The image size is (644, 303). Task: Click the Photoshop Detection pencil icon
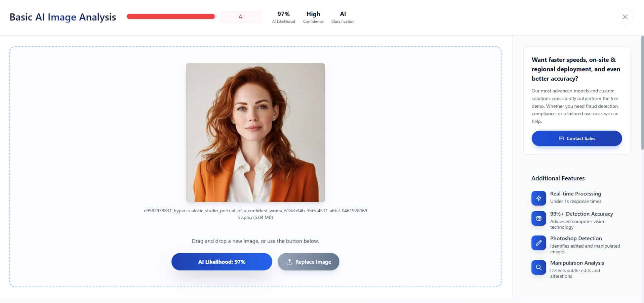[538, 243]
